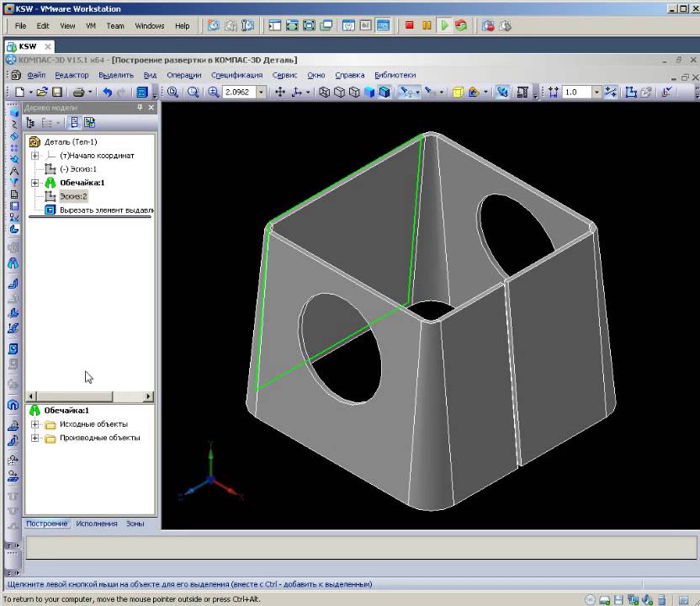This screenshot has width=700, height=606.
Task: Click the Save document toolbar icon
Action: point(58,92)
